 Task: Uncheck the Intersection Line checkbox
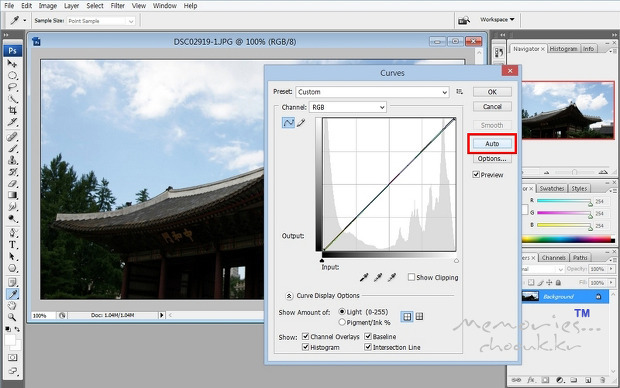click(368, 347)
